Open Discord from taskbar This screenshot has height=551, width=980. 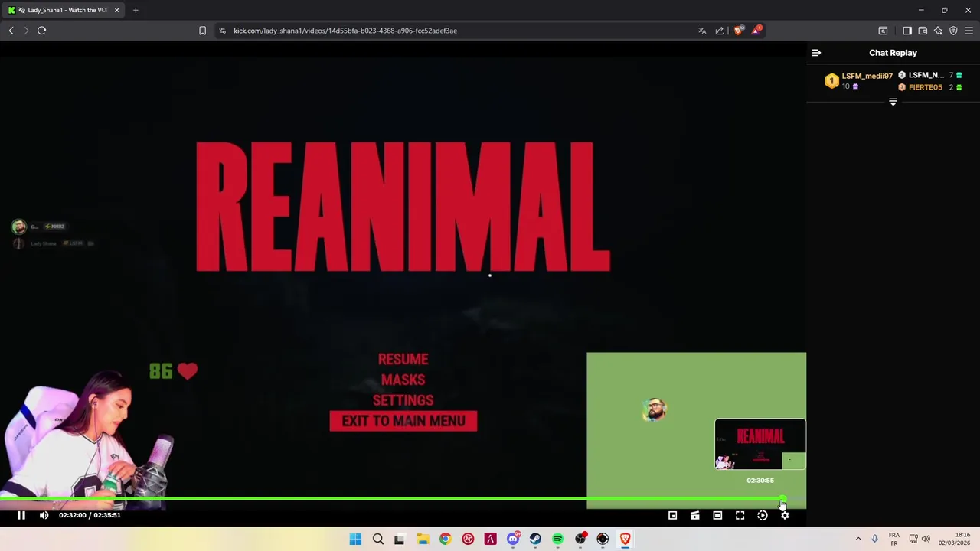(513, 540)
